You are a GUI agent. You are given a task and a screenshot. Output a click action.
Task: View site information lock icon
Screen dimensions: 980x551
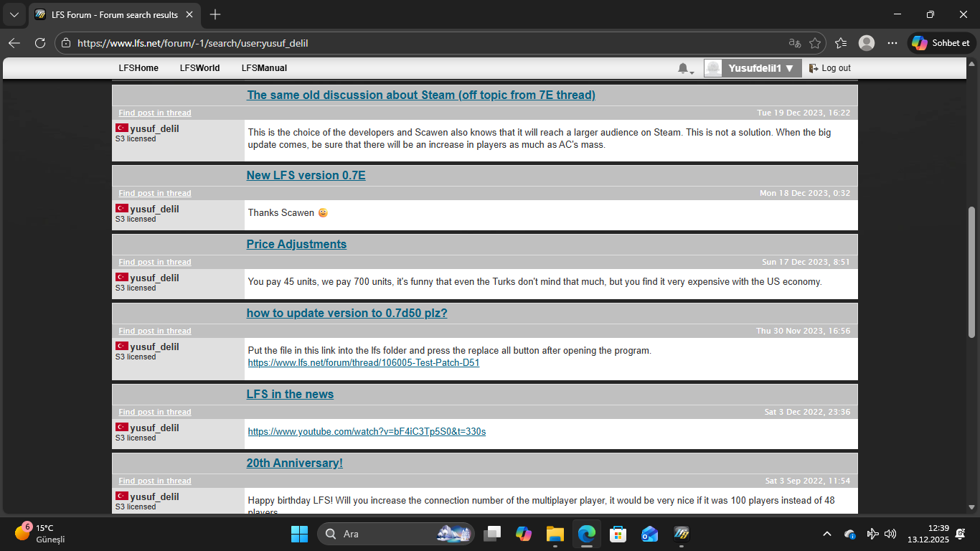click(x=66, y=43)
